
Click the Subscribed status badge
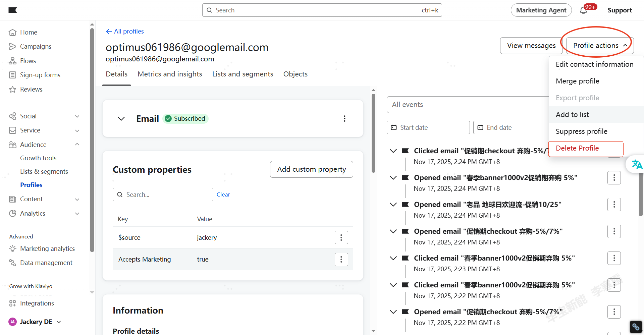(185, 118)
